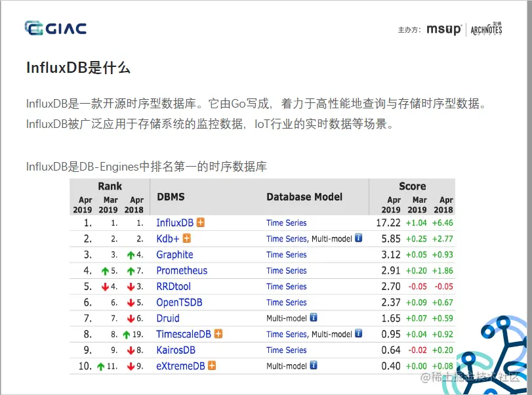Click the +6.46 yearly score change

(x=442, y=223)
